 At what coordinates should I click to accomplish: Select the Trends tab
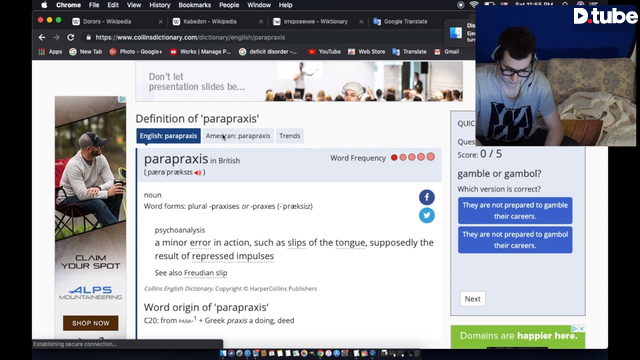[289, 136]
